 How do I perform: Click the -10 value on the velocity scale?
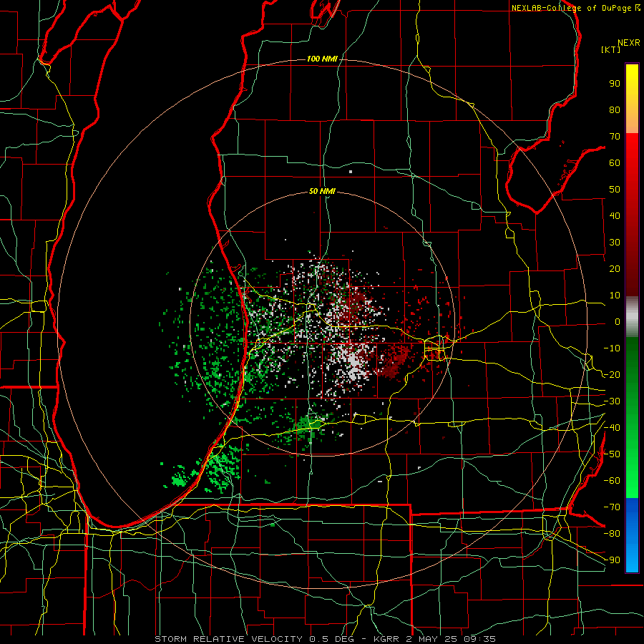pos(612,348)
